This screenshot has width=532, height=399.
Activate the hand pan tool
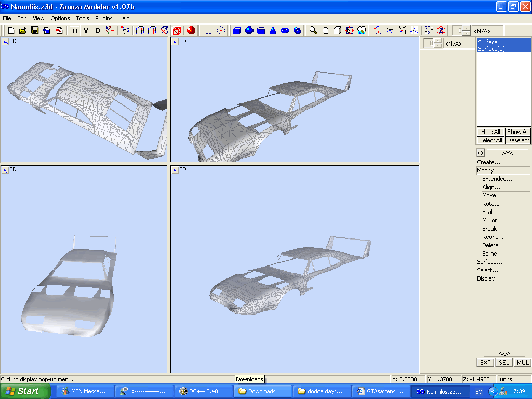coord(325,31)
